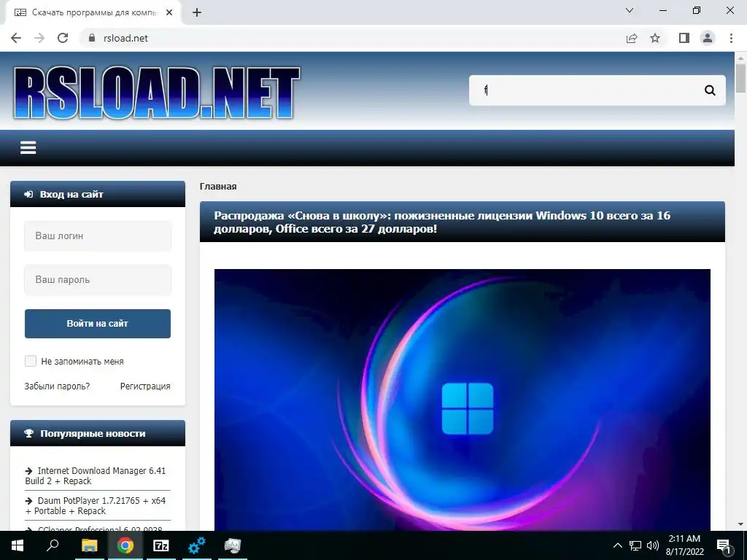747x560 pixels.
Task: Open Windows taskbar search
Action: pyautogui.click(x=53, y=545)
